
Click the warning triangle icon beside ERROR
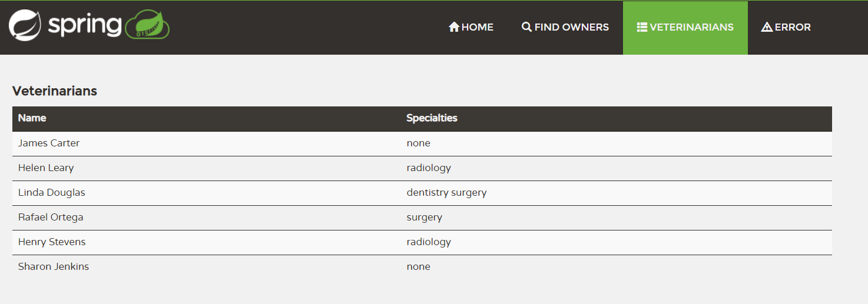point(767,27)
